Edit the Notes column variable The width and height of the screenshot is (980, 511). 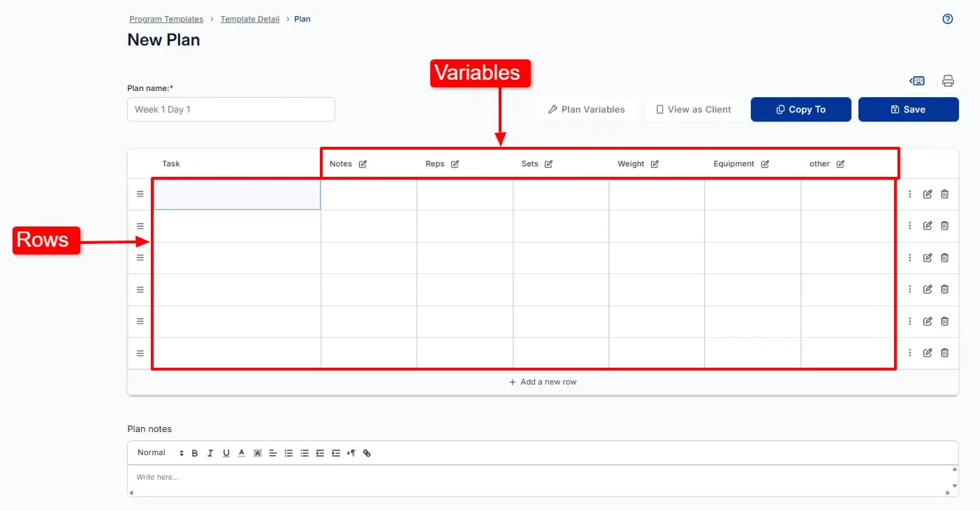[363, 164]
